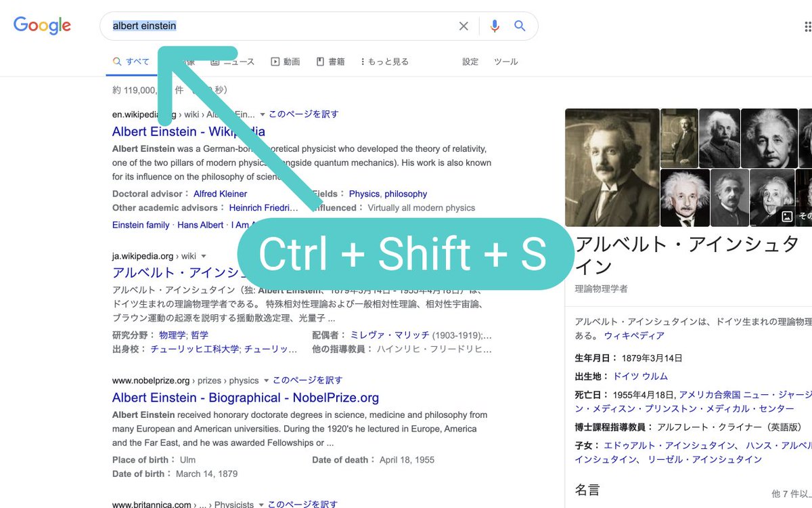The height and width of the screenshot is (508, 812).
Task: Switch to the 動画 tab
Action: (286, 62)
